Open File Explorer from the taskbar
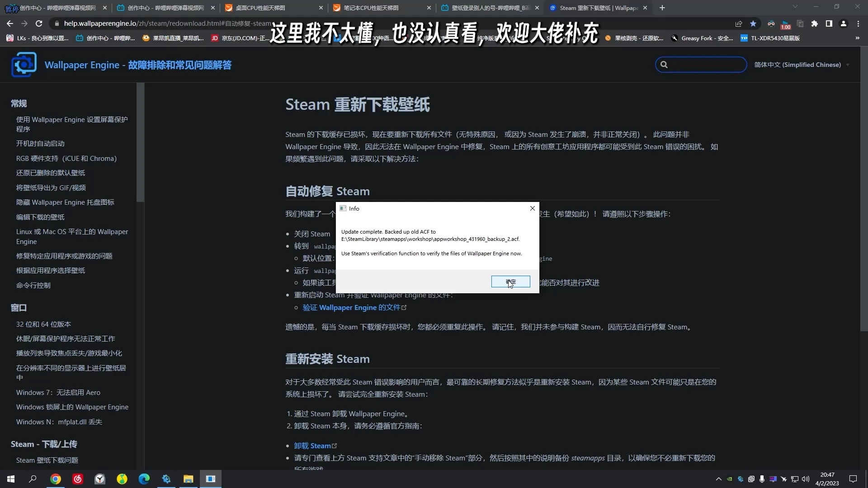 [x=188, y=479]
